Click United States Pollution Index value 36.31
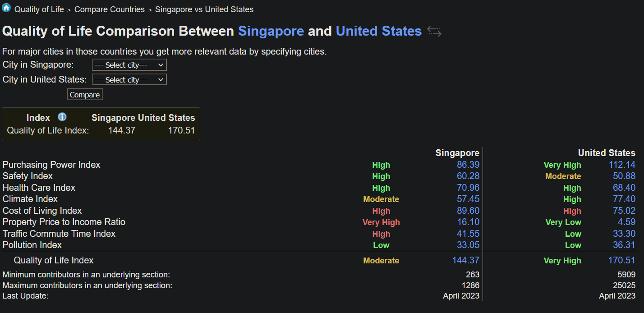Image resolution: width=644 pixels, height=313 pixels. tap(624, 245)
